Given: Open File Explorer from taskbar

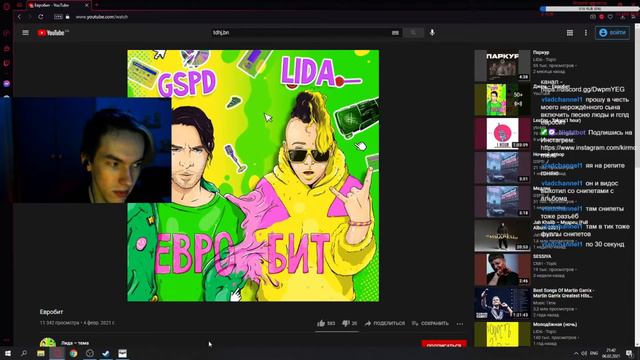Looking at the screenshot, I should 40,353.
